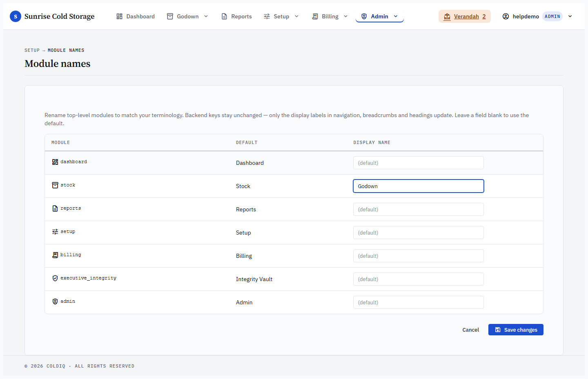The image size is (588, 379).
Task: Expand the Setup menu chevron
Action: click(296, 16)
